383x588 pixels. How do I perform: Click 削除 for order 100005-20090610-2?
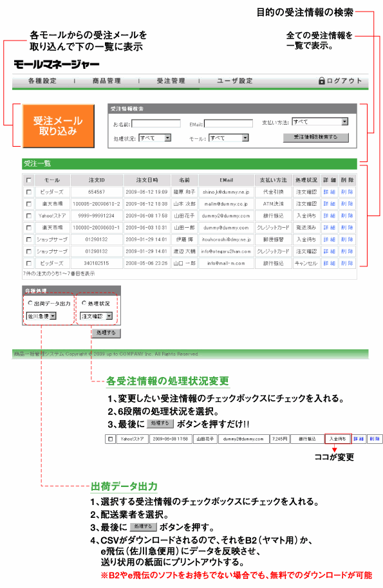[x=347, y=204]
